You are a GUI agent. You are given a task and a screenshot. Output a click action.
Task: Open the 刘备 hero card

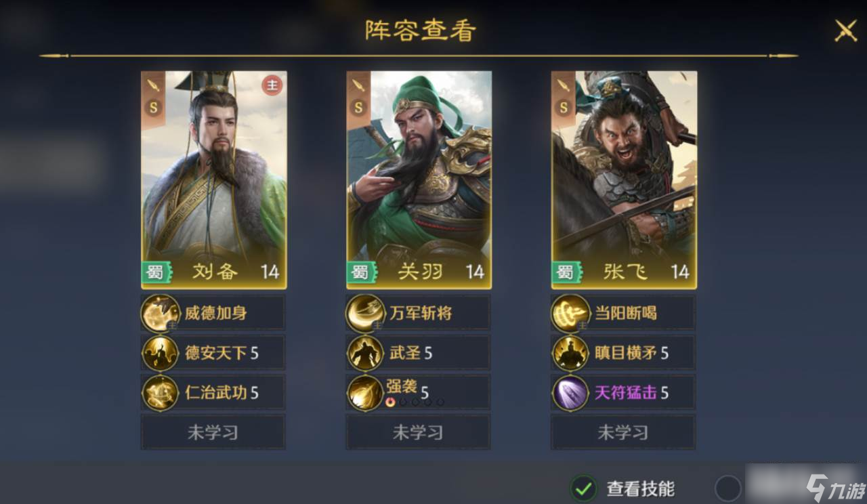pos(214,180)
